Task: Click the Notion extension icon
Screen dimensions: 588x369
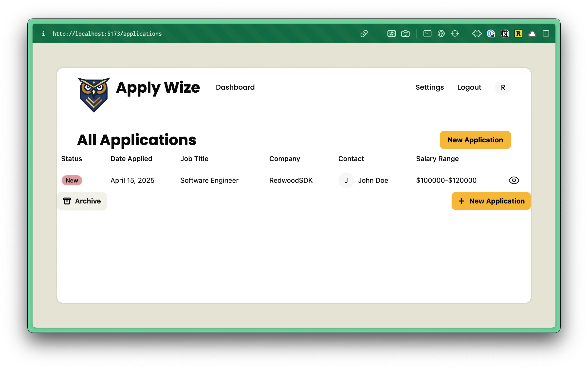Action: (x=505, y=34)
